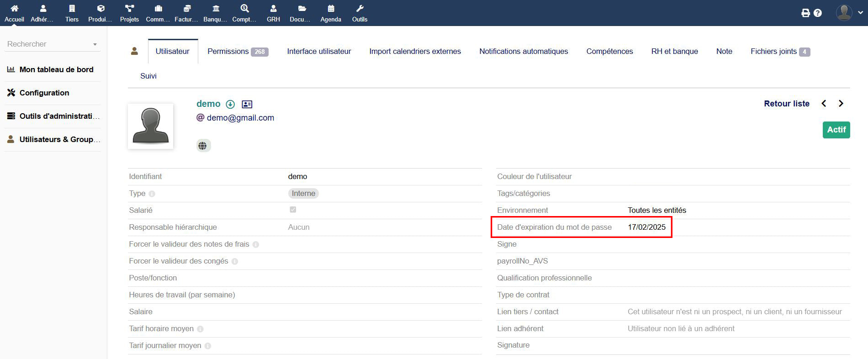Click the print page icon
Screen dimensions: 868x359
pyautogui.click(x=805, y=13)
